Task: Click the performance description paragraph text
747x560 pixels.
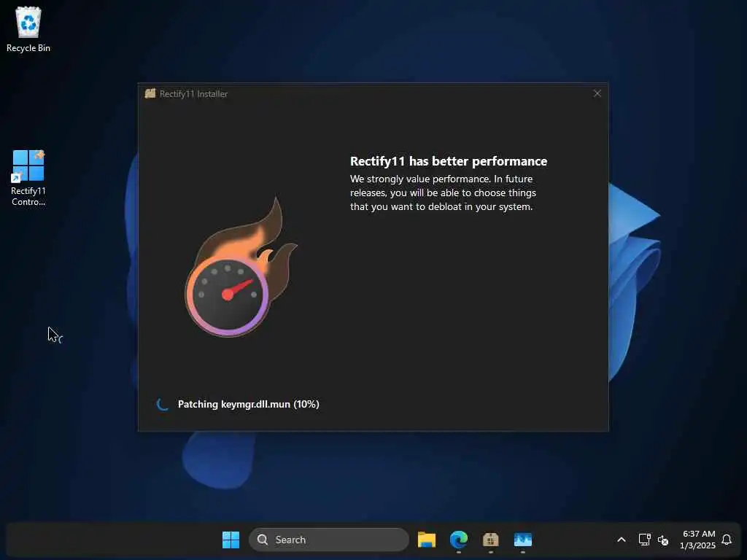Action: [x=443, y=192]
